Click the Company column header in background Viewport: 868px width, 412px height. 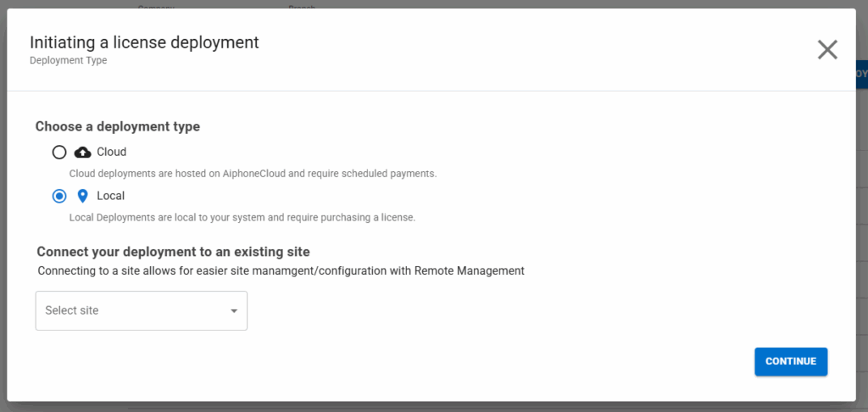[156, 6]
